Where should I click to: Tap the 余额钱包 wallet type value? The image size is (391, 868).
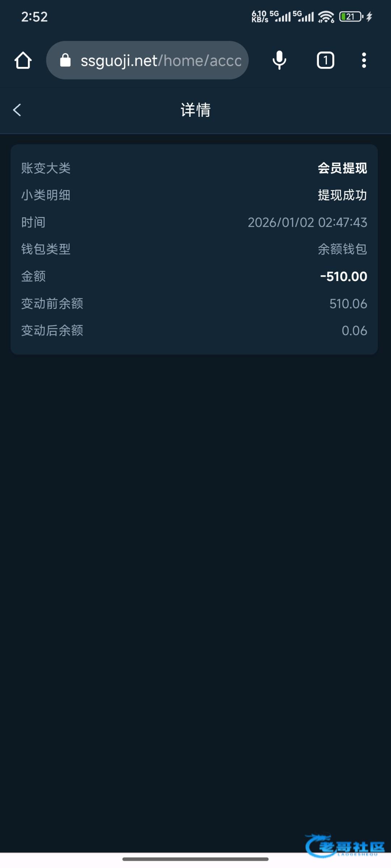coord(342,249)
